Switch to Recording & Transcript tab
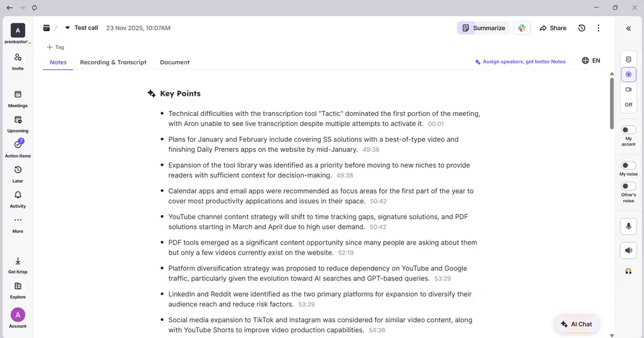The height and width of the screenshot is (338, 644). pos(113,62)
